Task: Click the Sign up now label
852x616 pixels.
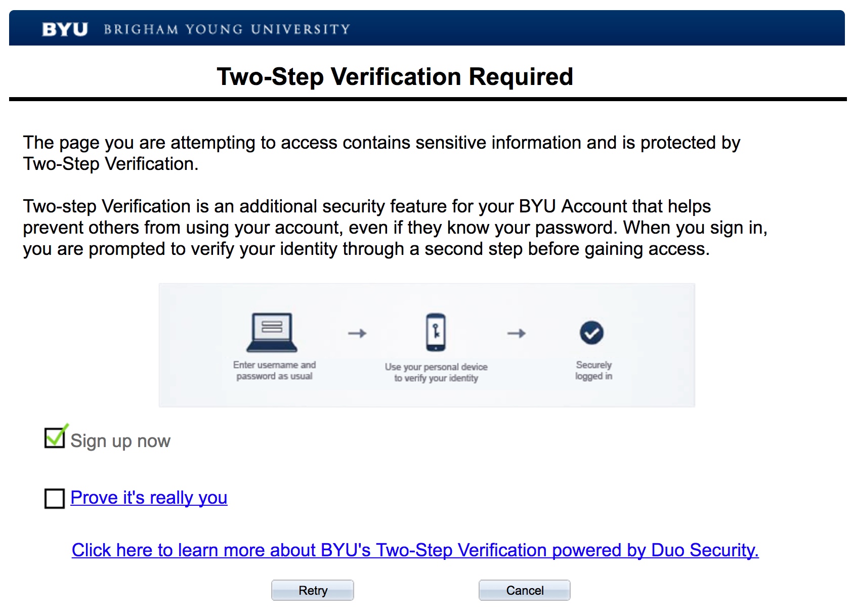Action: click(120, 441)
